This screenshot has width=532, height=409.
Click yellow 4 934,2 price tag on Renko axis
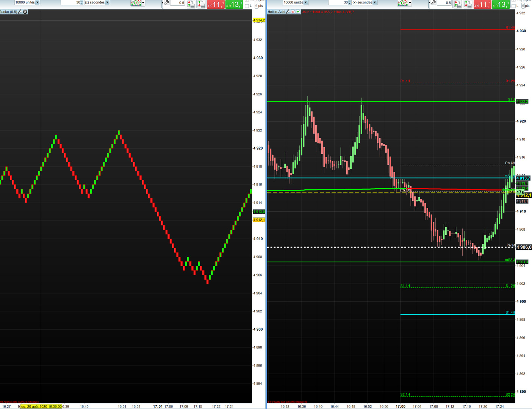pos(259,20)
